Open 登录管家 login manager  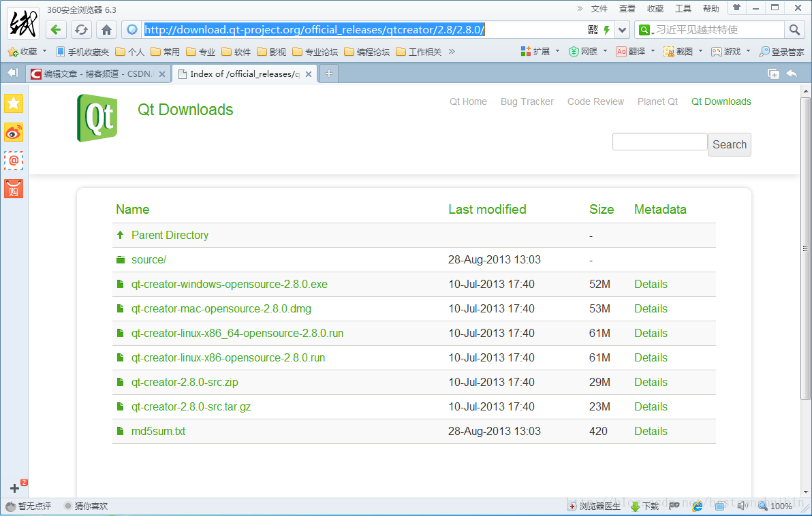(x=781, y=52)
